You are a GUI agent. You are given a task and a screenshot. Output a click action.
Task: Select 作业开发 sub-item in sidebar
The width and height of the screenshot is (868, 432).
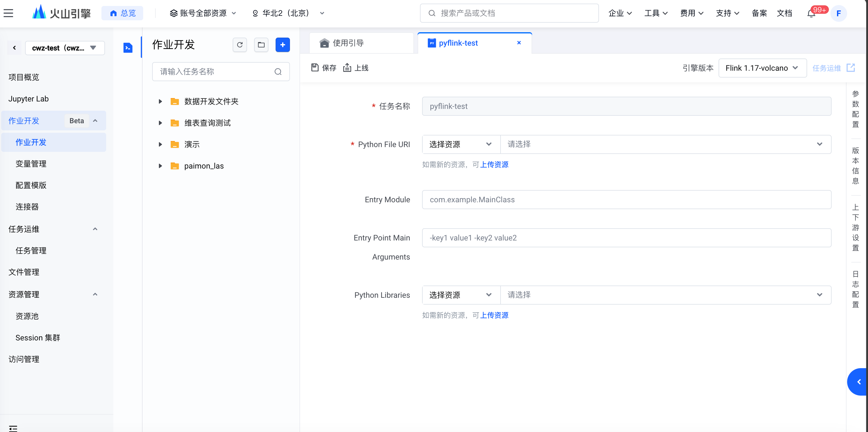(x=54, y=142)
